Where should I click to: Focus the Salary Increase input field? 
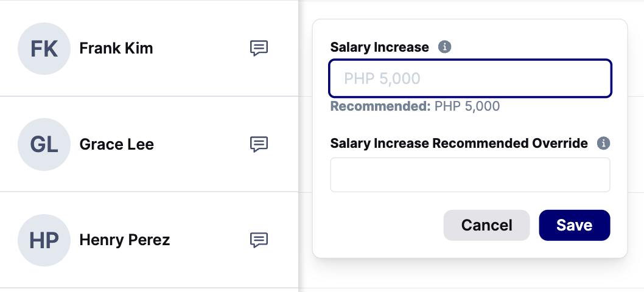[x=471, y=78]
